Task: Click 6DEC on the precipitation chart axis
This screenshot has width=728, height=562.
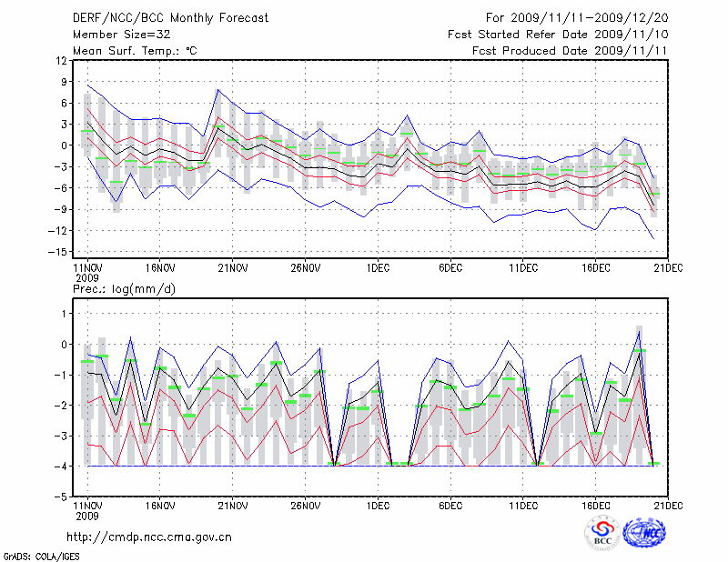Action: 450,505
